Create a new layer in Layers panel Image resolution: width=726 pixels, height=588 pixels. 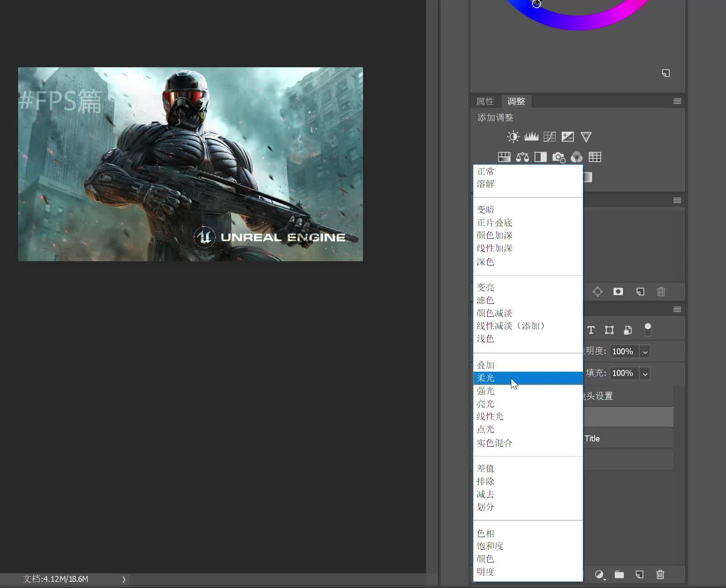639,575
